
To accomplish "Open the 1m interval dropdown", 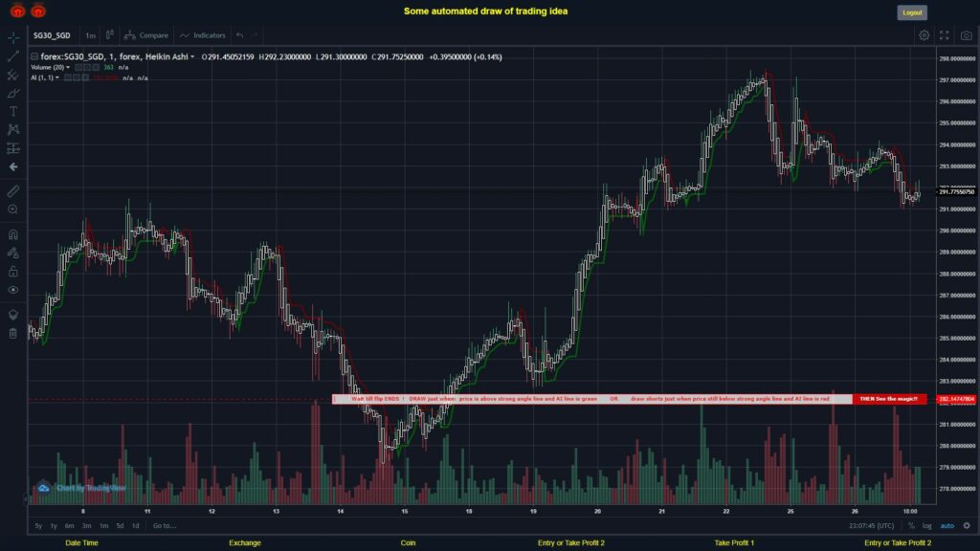I will click(91, 35).
